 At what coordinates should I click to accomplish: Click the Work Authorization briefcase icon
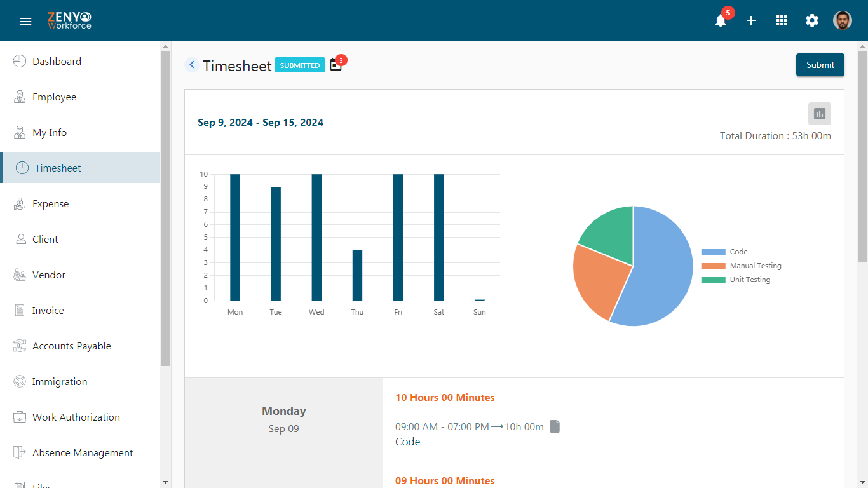coord(20,417)
